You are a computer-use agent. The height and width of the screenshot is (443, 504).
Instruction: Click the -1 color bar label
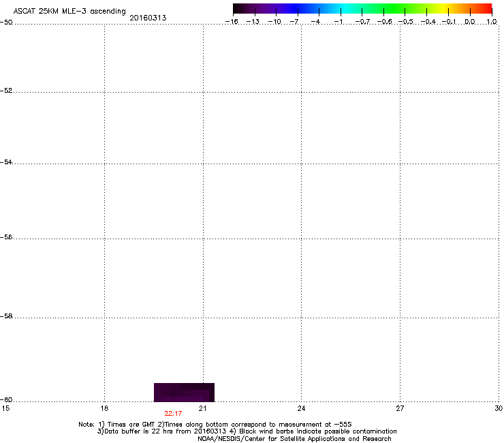tap(338, 22)
